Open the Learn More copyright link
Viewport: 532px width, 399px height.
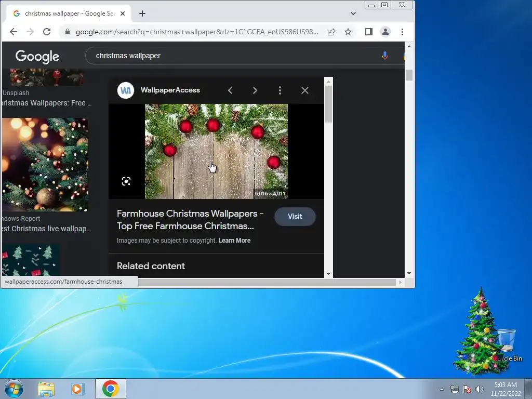click(234, 241)
